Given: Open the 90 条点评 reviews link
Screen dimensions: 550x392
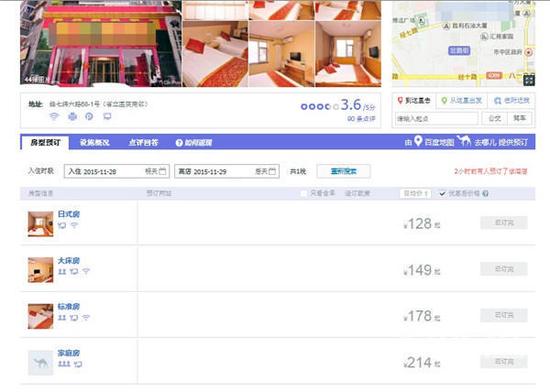Looking at the screenshot, I should coord(361,119).
